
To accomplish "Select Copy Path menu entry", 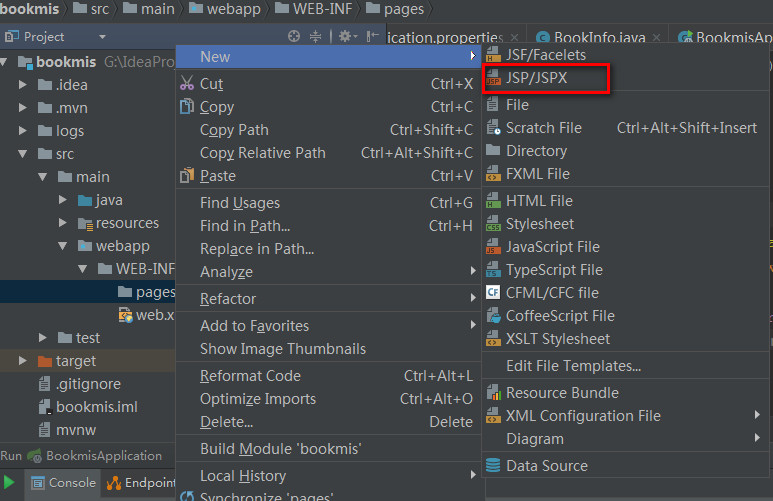I will (x=234, y=130).
